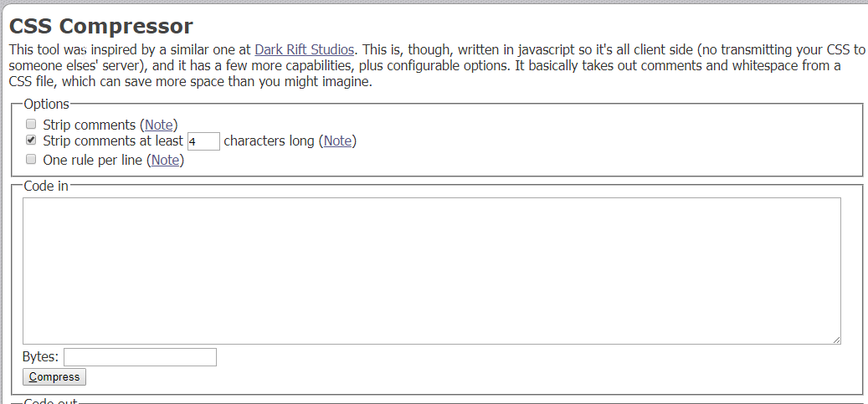Open the Note link beside Strip comments

(x=159, y=125)
